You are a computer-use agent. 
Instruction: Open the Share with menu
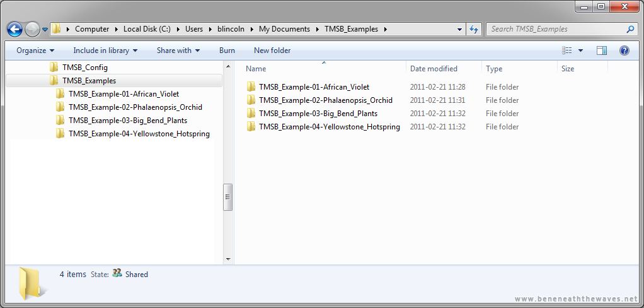(x=178, y=50)
